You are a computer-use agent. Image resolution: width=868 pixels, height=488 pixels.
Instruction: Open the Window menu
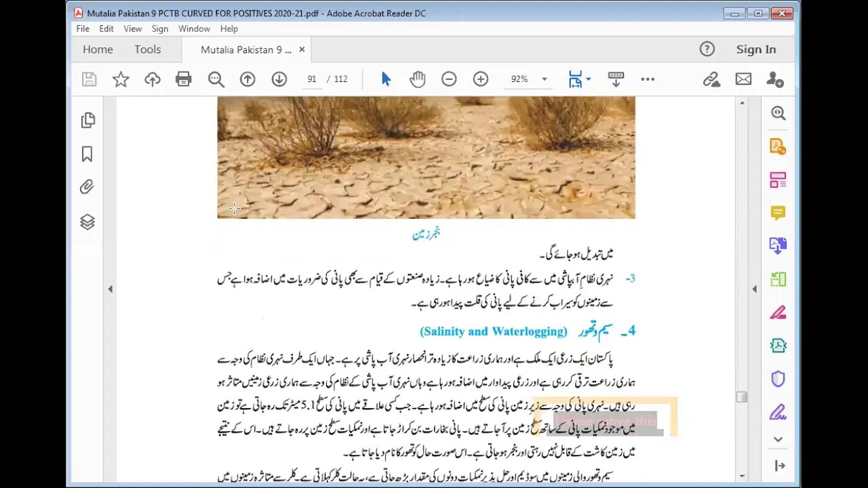pos(194,28)
